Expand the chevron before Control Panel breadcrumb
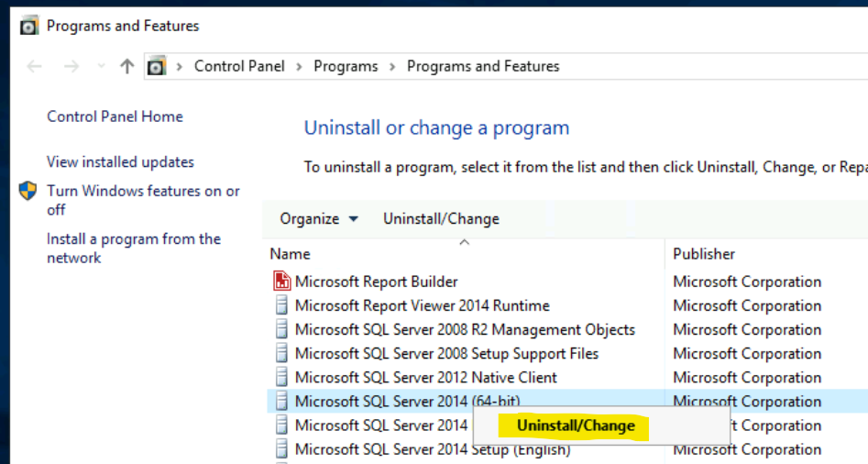The width and height of the screenshot is (868, 464). click(x=180, y=67)
